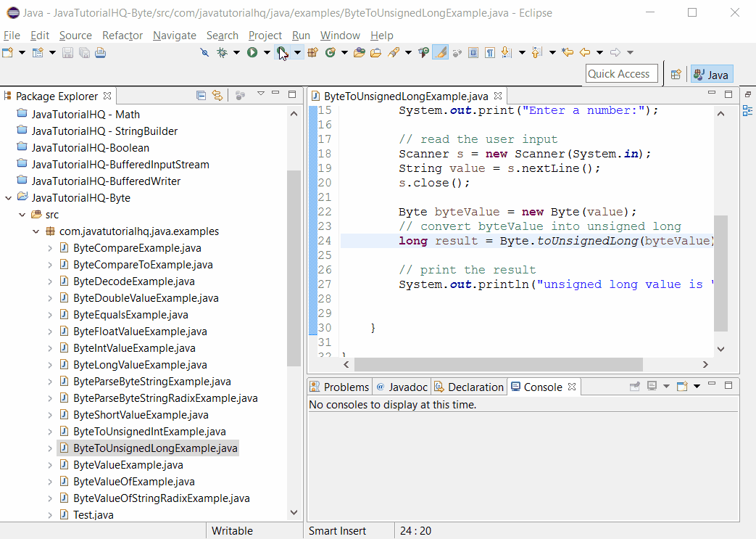Expand the ByteCompareExample.java tree item
Screen dimensions: 756x539
tap(49, 247)
